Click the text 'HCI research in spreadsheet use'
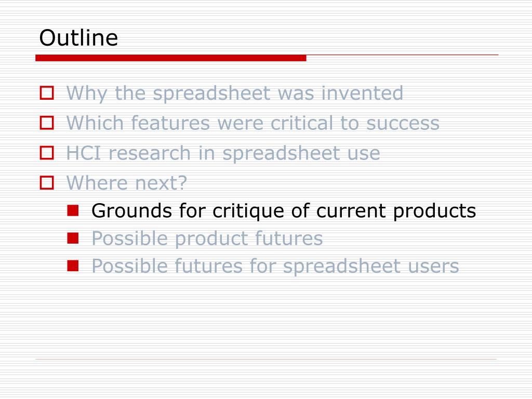Viewport: 532px width, 399px height. tap(223, 153)
